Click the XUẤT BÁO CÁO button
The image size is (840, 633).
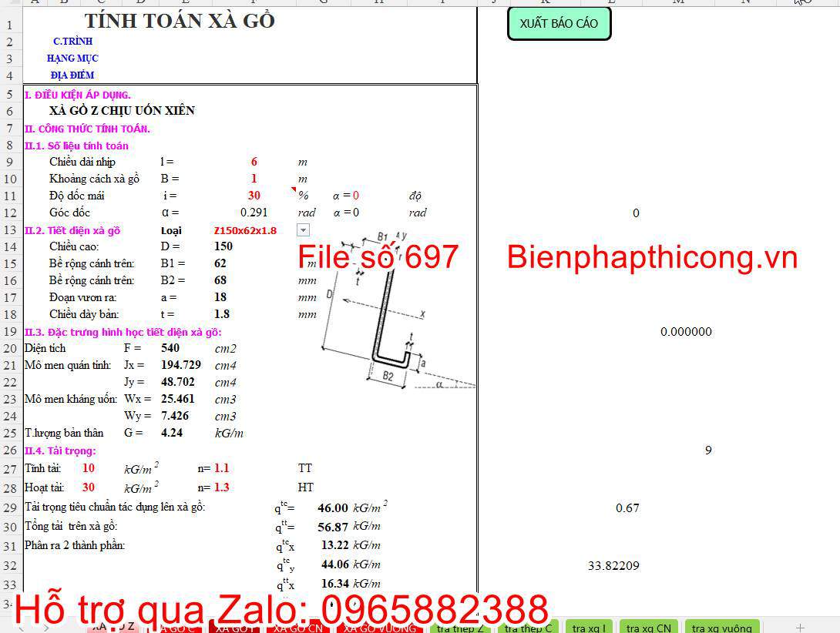click(x=559, y=23)
